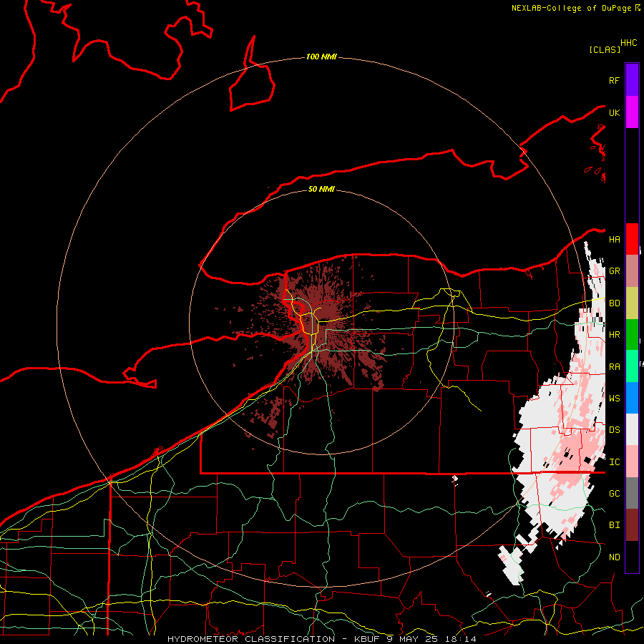Click the "ND" legend label
Viewport: 644px width, 644px height.
point(614,557)
